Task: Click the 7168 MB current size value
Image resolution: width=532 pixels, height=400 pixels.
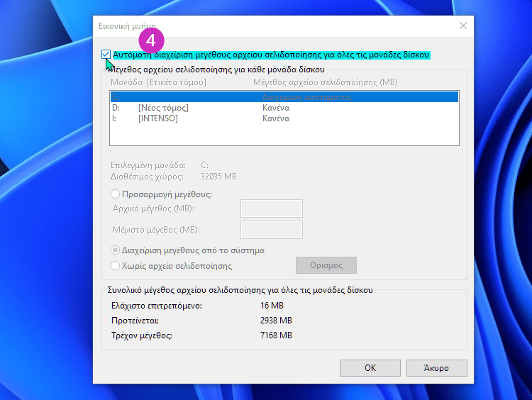Action: coord(276,335)
